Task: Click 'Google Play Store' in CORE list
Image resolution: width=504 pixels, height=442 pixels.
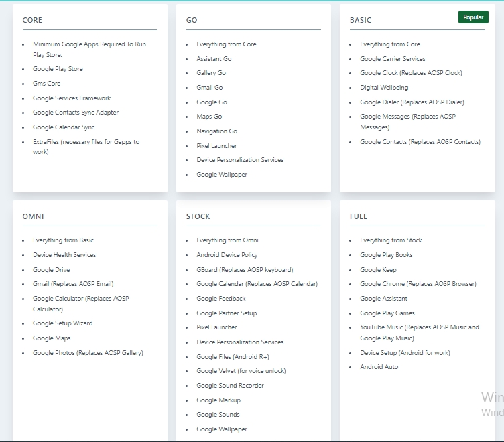Action: pyautogui.click(x=58, y=69)
